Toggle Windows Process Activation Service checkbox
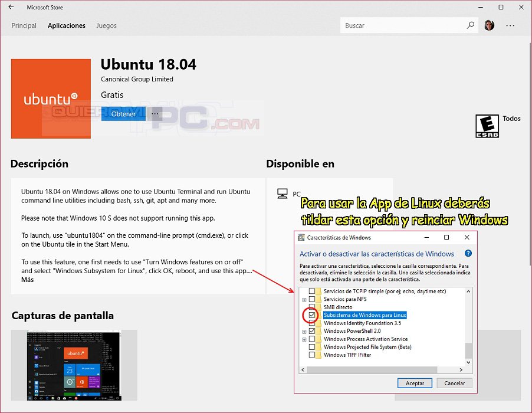This screenshot has height=413, width=532. click(312, 339)
